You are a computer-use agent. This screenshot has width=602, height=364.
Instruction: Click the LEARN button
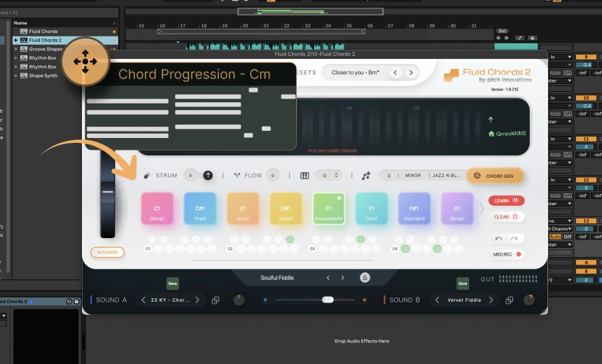(506, 200)
